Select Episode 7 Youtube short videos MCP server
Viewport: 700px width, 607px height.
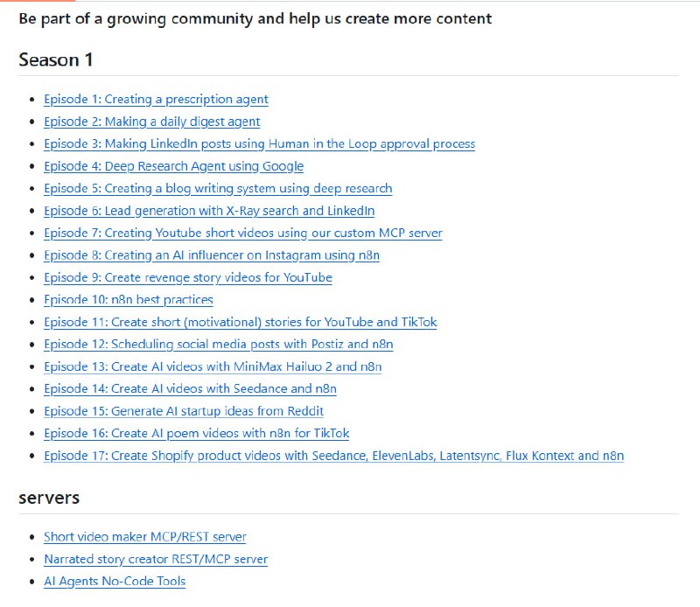tap(242, 234)
